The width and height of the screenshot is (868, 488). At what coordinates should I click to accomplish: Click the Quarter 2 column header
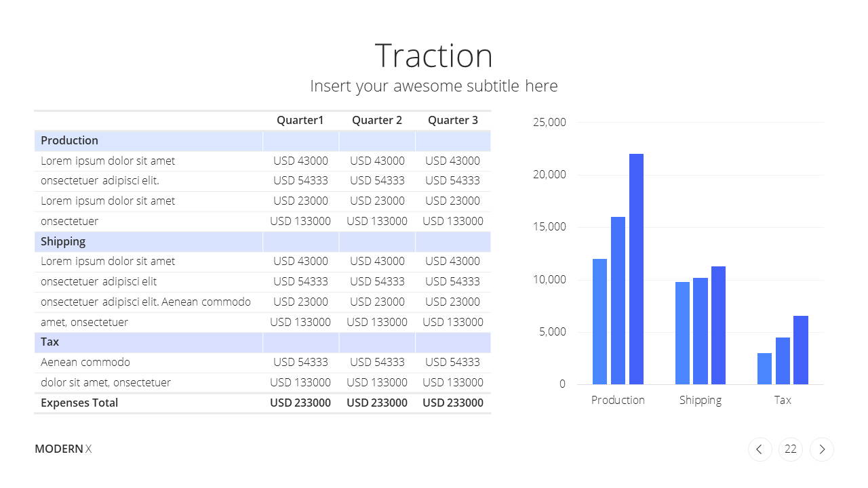pos(377,120)
